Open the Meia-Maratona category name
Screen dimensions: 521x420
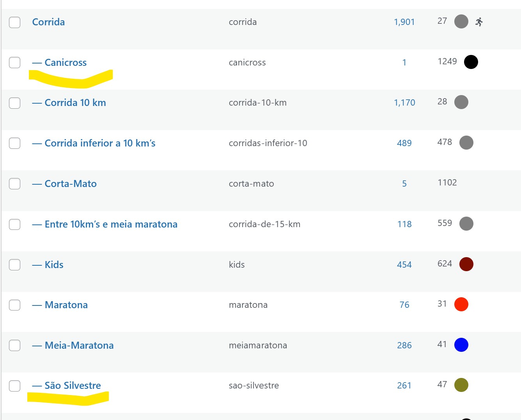(79, 345)
